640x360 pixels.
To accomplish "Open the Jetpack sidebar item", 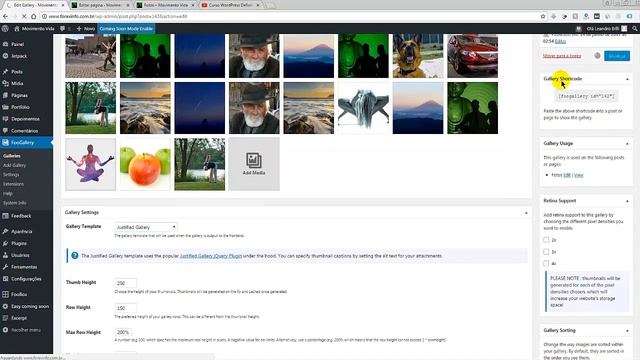I will click(x=19, y=56).
